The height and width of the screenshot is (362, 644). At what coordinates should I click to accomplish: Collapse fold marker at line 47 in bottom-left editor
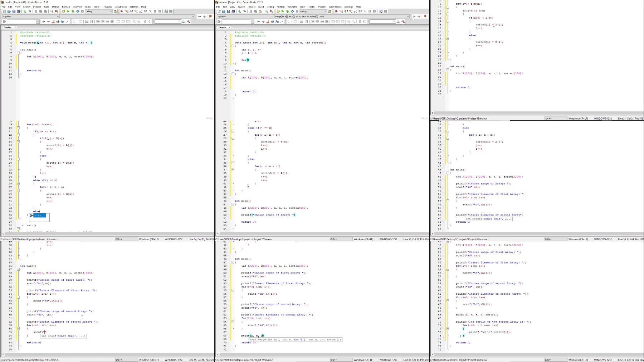(18, 269)
